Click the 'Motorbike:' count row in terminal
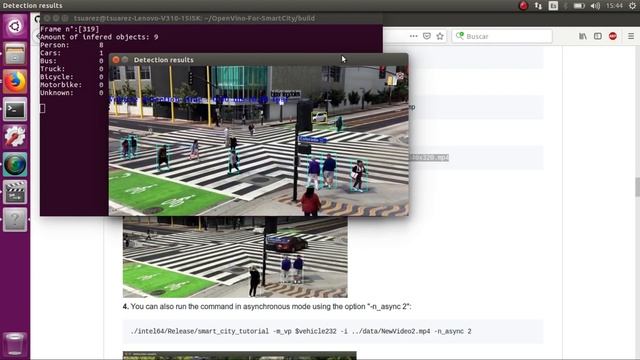The width and height of the screenshot is (640, 360). coord(72,85)
